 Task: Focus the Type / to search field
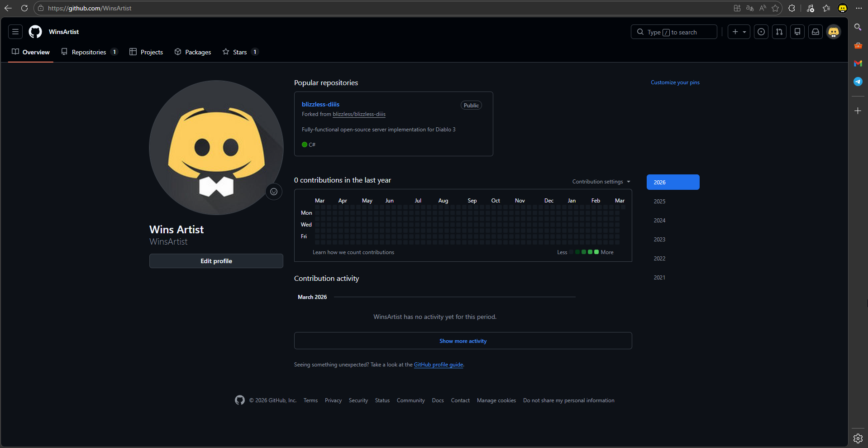tap(674, 32)
